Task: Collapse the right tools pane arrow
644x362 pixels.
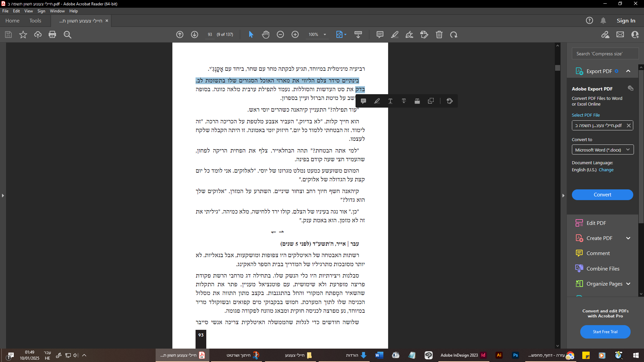Action: tap(563, 195)
